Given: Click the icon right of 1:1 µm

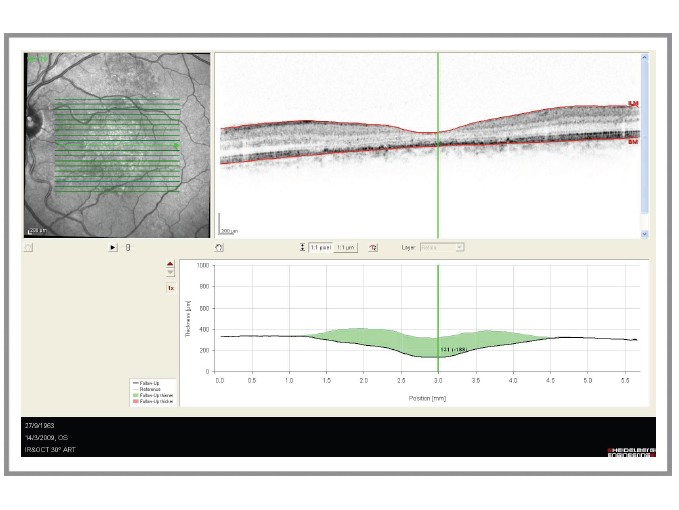Looking at the screenshot, I should (372, 247).
